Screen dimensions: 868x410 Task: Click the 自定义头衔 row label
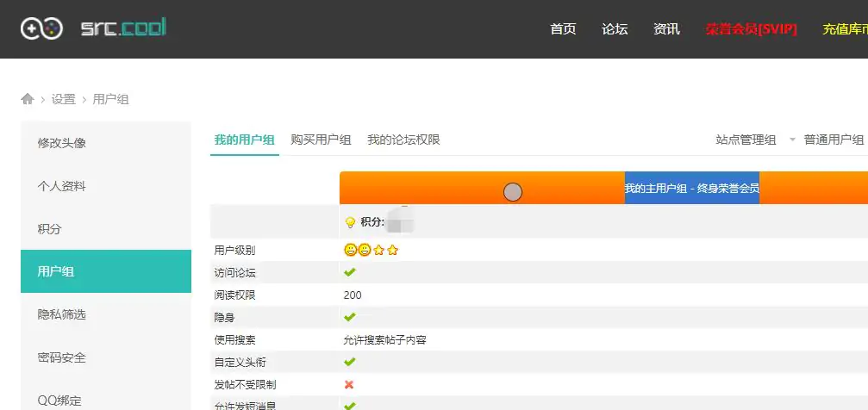click(240, 363)
